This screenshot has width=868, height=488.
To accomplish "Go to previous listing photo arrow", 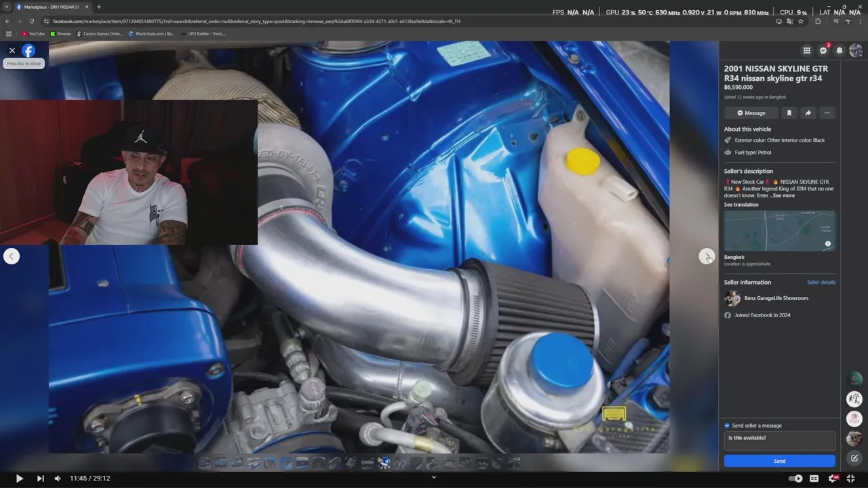I will [x=12, y=256].
